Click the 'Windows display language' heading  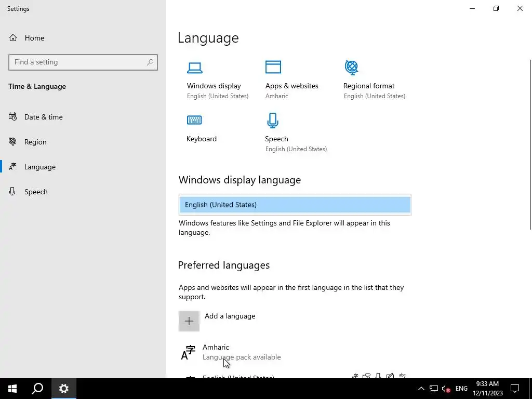[240, 180]
